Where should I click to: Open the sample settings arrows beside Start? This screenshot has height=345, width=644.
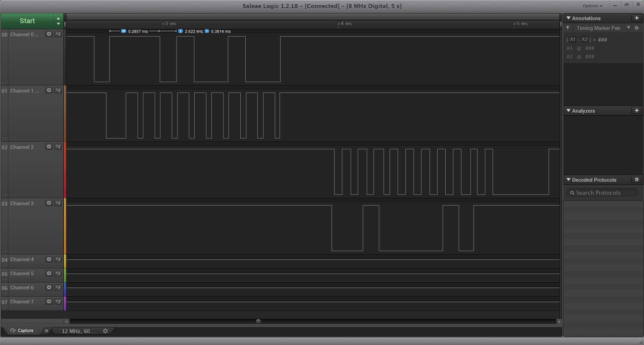point(58,21)
